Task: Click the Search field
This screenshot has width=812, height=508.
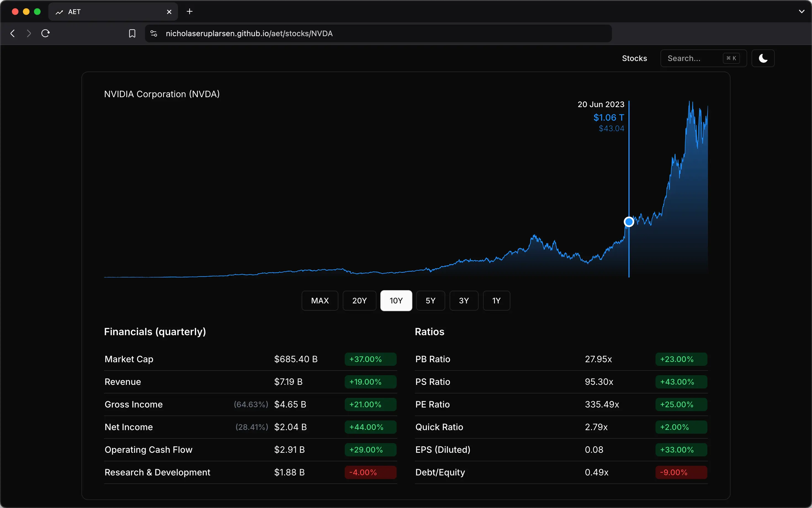Action: [x=704, y=58]
